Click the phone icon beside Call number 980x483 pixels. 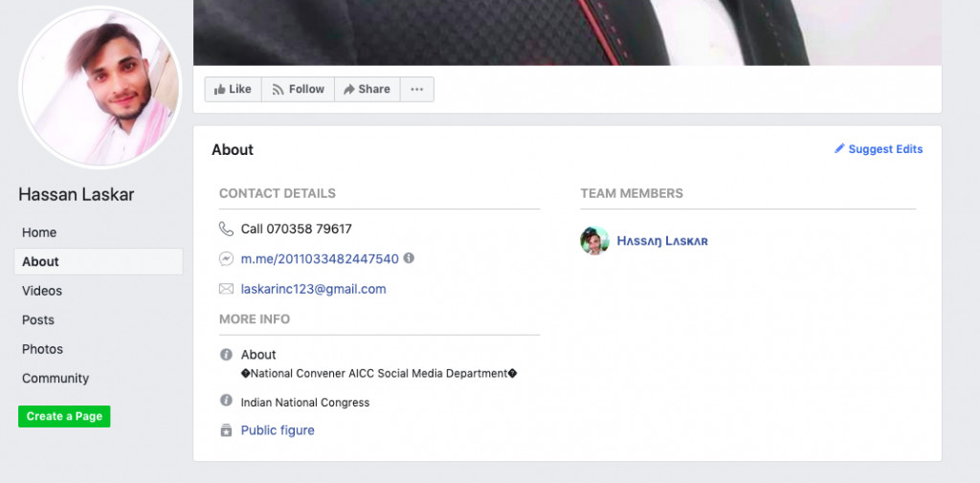click(226, 229)
